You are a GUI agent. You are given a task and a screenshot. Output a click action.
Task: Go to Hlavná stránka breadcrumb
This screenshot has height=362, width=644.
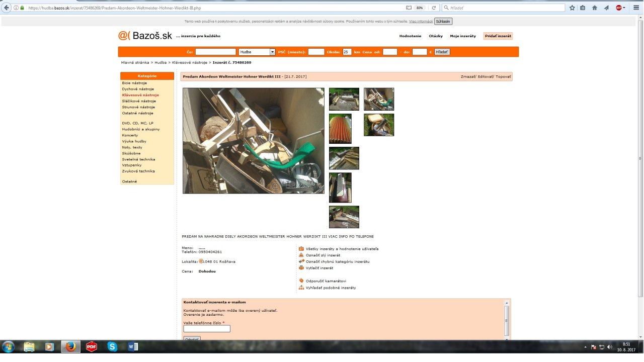[x=135, y=62]
